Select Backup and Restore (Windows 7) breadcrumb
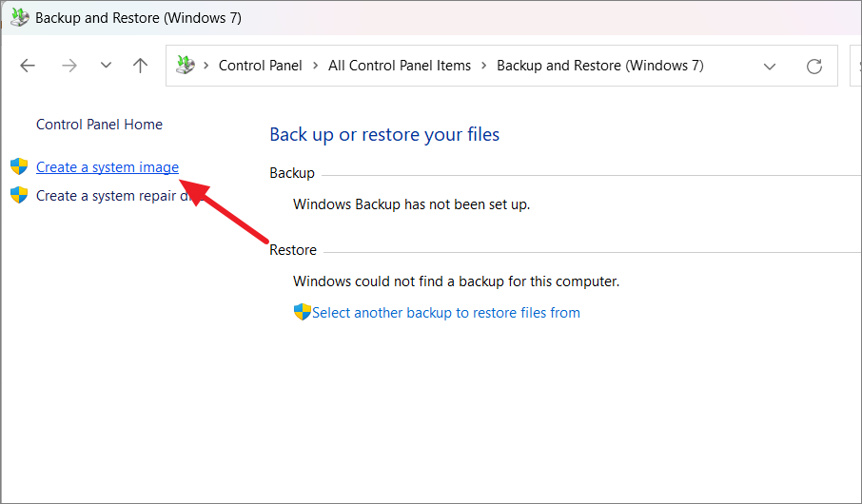The height and width of the screenshot is (504, 862). coord(600,66)
